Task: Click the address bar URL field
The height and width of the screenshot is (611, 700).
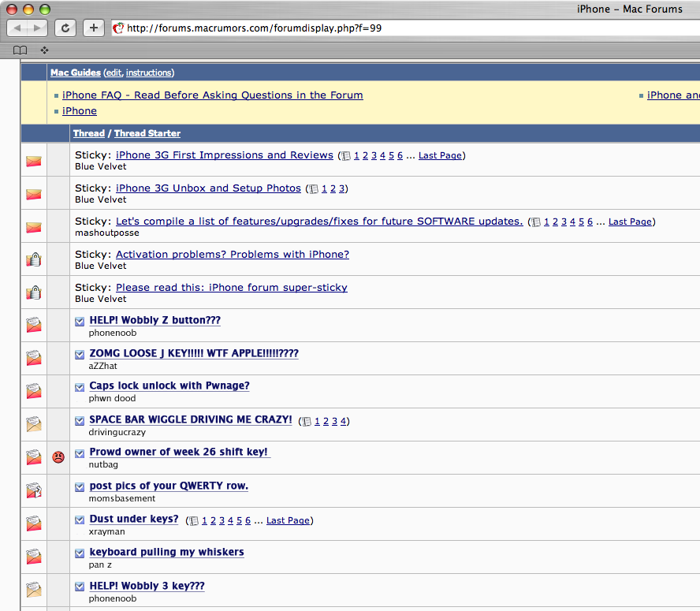Action: pos(405,28)
